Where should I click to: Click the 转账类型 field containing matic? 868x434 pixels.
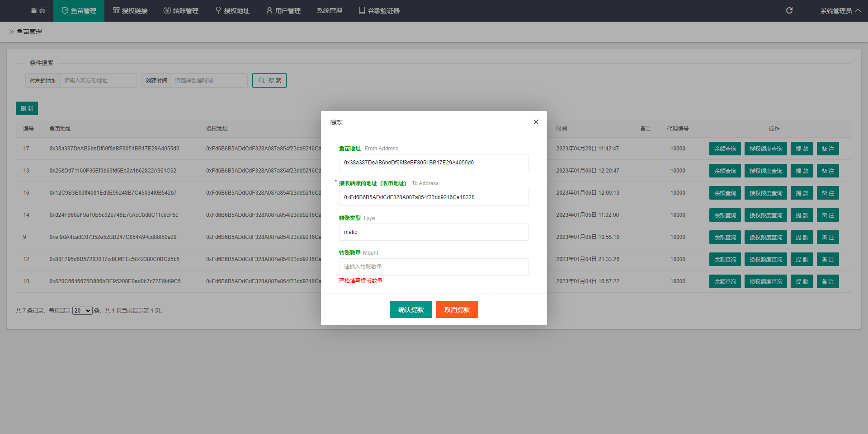[x=434, y=232]
